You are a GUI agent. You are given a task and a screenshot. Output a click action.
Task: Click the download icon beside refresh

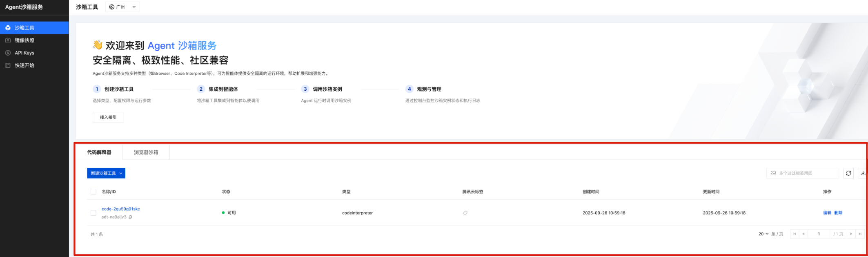pos(863,173)
